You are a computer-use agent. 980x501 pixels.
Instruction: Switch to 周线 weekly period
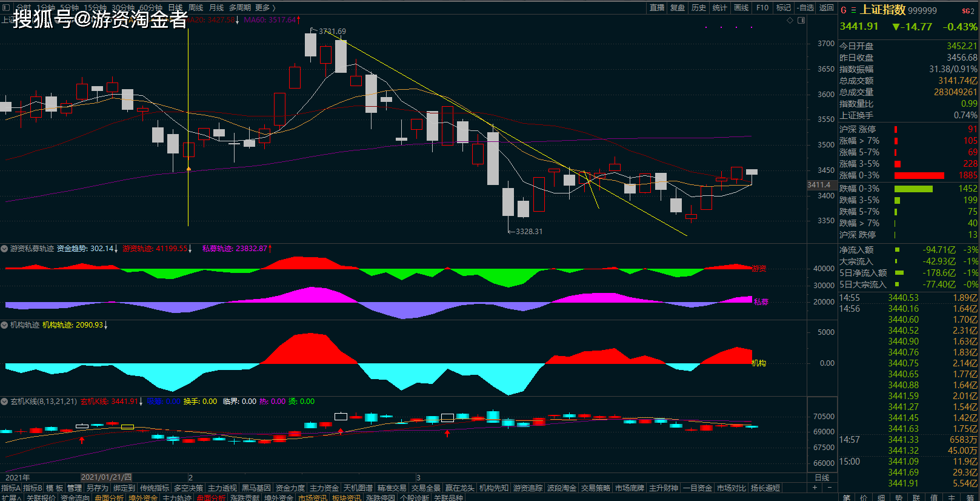pyautogui.click(x=196, y=8)
